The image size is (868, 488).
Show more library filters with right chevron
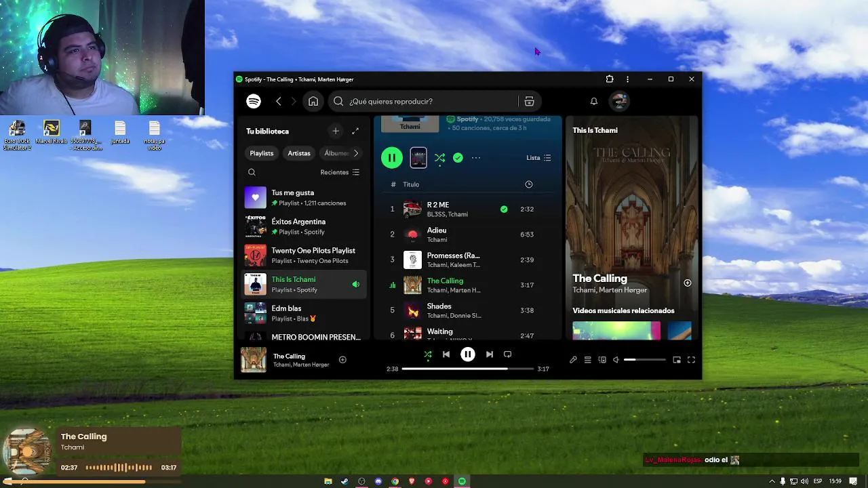(355, 153)
